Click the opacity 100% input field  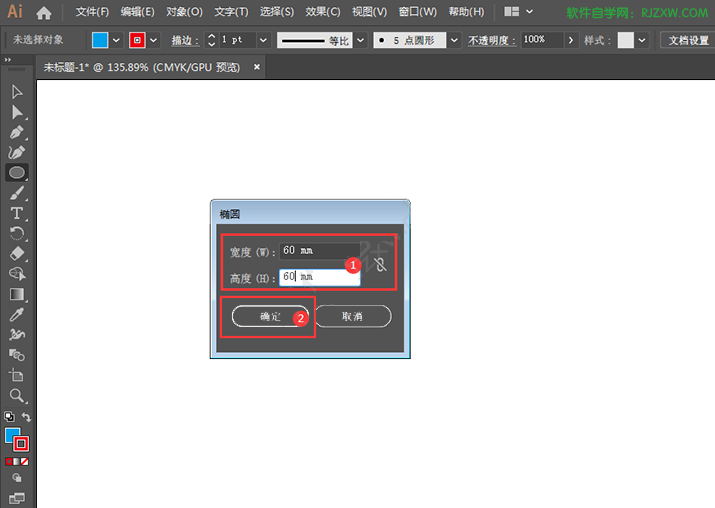pos(542,40)
